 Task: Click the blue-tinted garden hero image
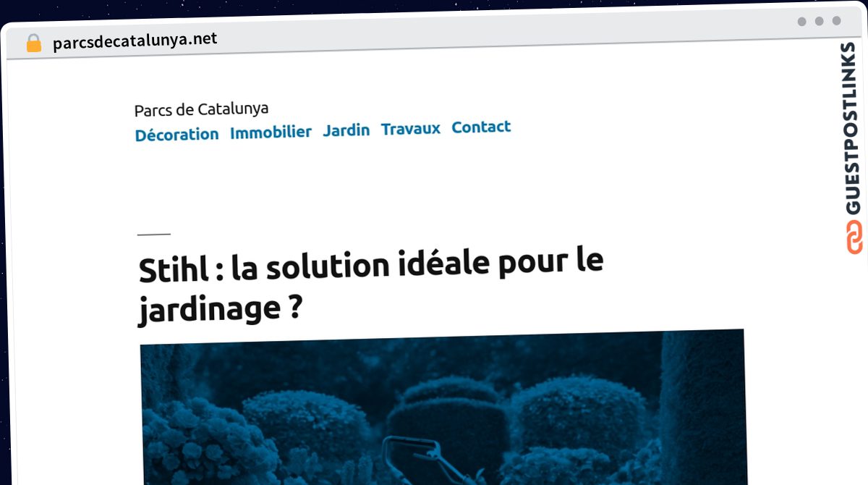(442, 407)
